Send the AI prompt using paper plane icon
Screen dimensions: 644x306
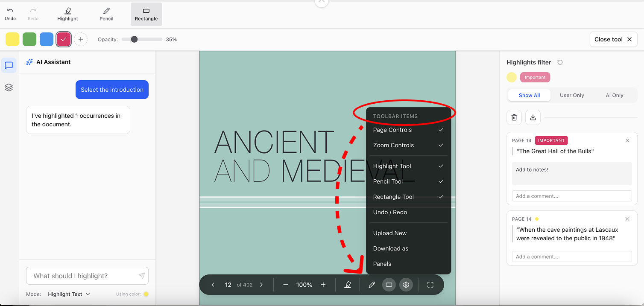click(142, 276)
